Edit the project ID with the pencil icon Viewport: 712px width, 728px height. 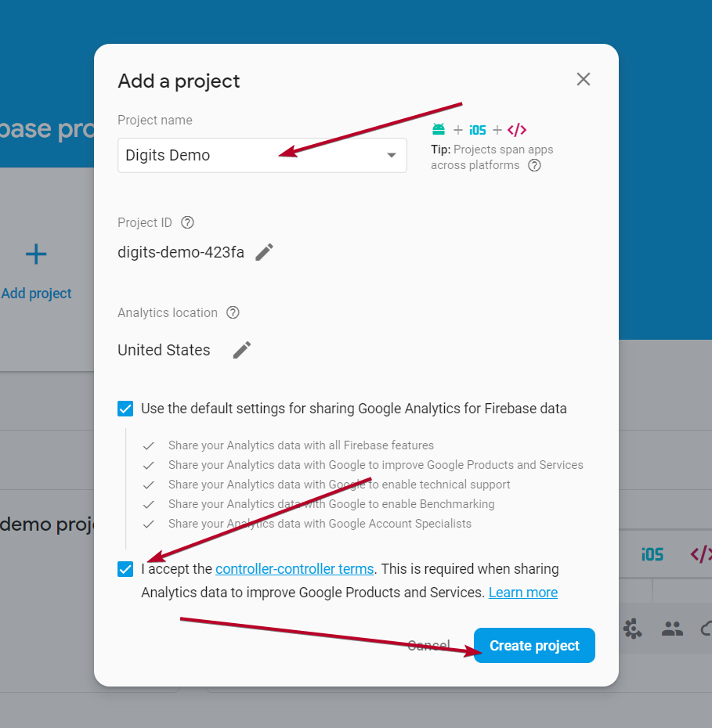(265, 252)
